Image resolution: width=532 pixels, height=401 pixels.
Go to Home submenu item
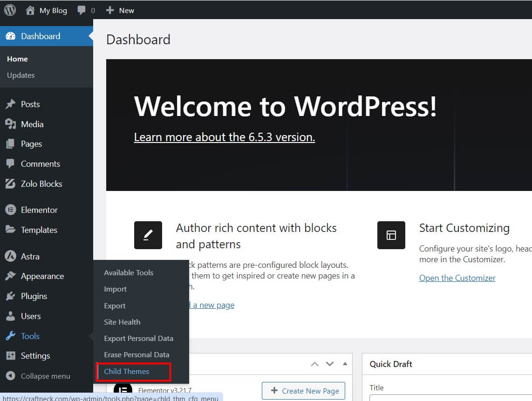click(x=17, y=59)
